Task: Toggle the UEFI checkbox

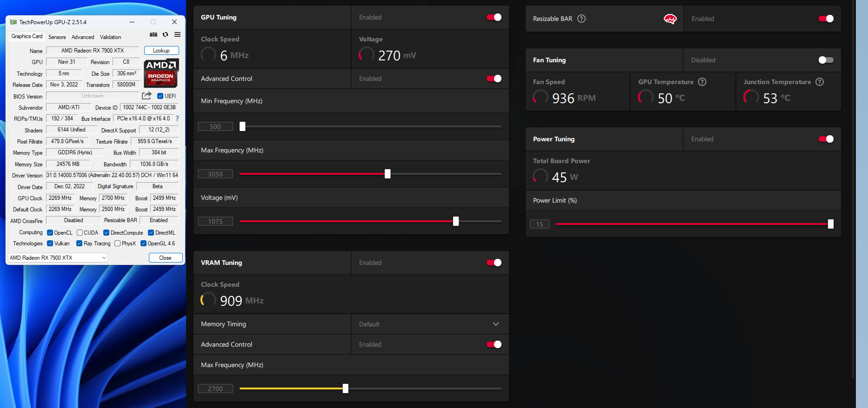Action: 160,96
